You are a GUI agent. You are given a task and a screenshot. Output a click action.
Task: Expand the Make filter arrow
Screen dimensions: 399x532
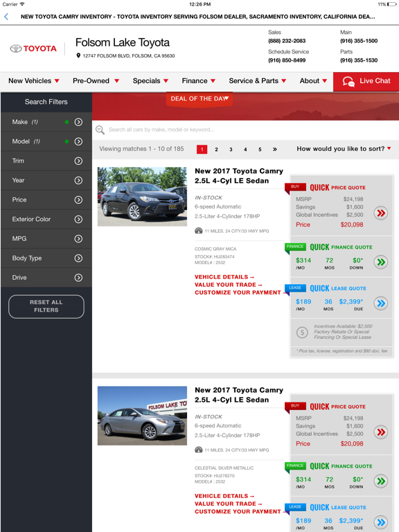(78, 122)
